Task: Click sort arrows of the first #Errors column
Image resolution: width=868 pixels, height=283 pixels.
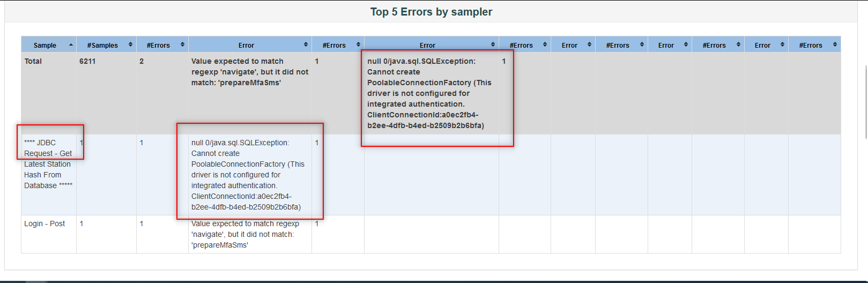Action: (182, 45)
